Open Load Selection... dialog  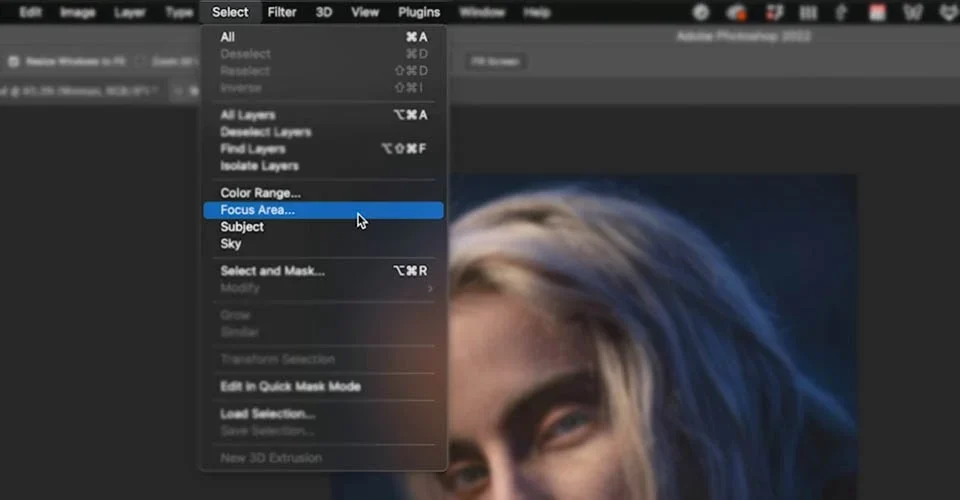click(323, 414)
